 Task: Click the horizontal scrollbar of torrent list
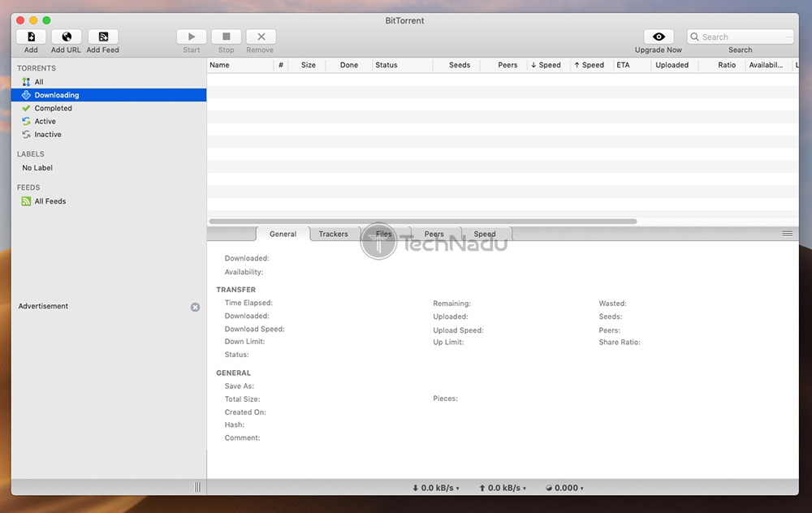(422, 221)
